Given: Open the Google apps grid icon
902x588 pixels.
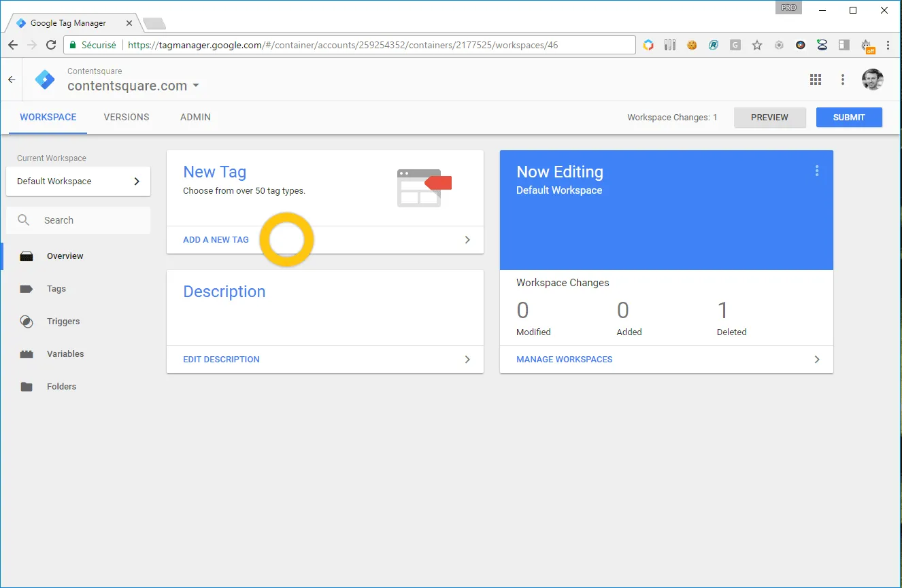Looking at the screenshot, I should point(816,80).
